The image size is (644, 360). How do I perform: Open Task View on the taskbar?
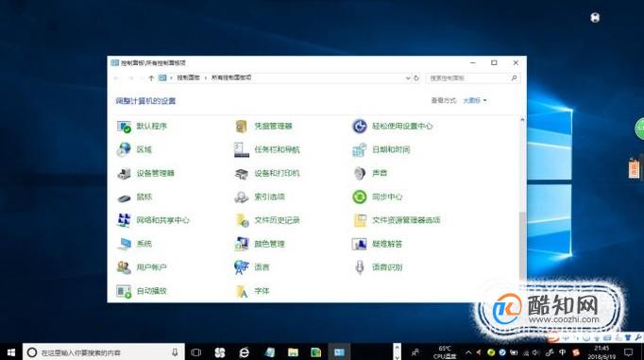point(196,352)
